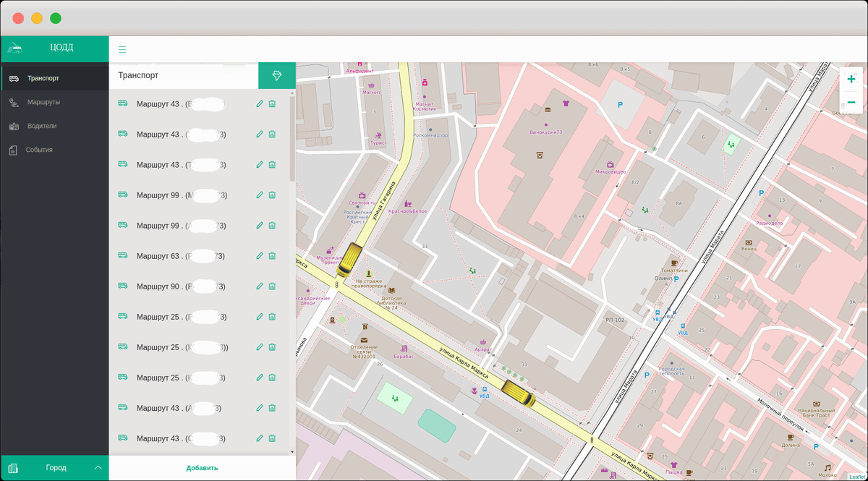Select Маршрут 90 row text
Viewport: 868px width, 481px height.
pyautogui.click(x=181, y=286)
